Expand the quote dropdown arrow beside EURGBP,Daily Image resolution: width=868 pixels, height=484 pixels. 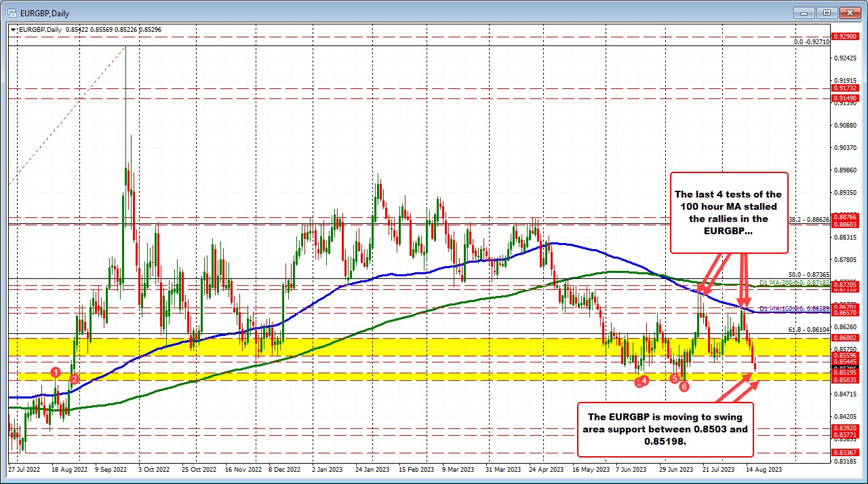[x=13, y=30]
